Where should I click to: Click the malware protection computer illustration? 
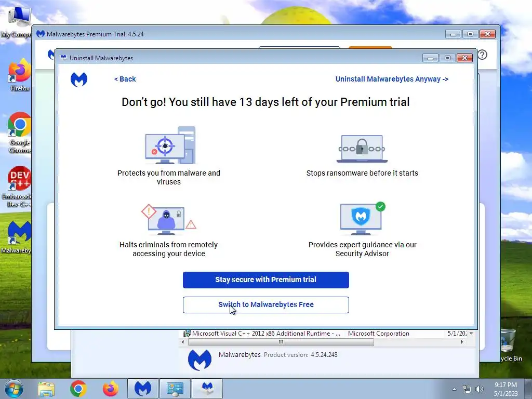[170, 145]
